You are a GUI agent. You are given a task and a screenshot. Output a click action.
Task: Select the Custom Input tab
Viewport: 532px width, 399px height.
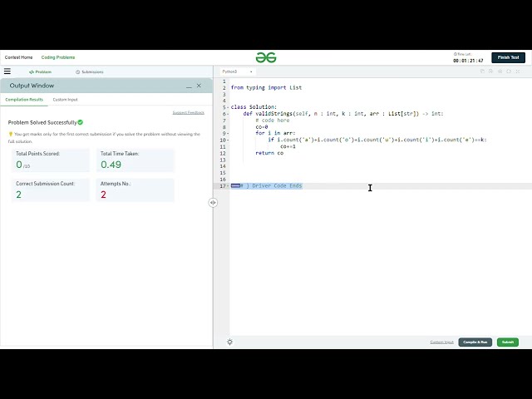65,100
